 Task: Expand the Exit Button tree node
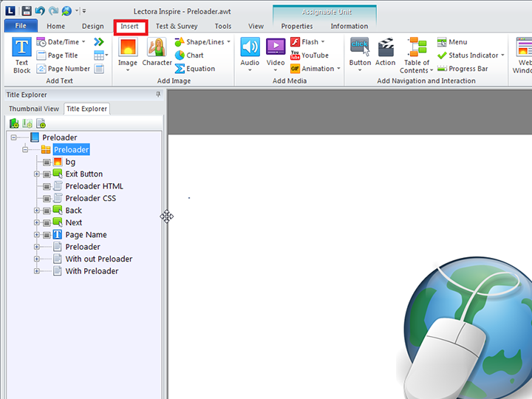tap(36, 174)
